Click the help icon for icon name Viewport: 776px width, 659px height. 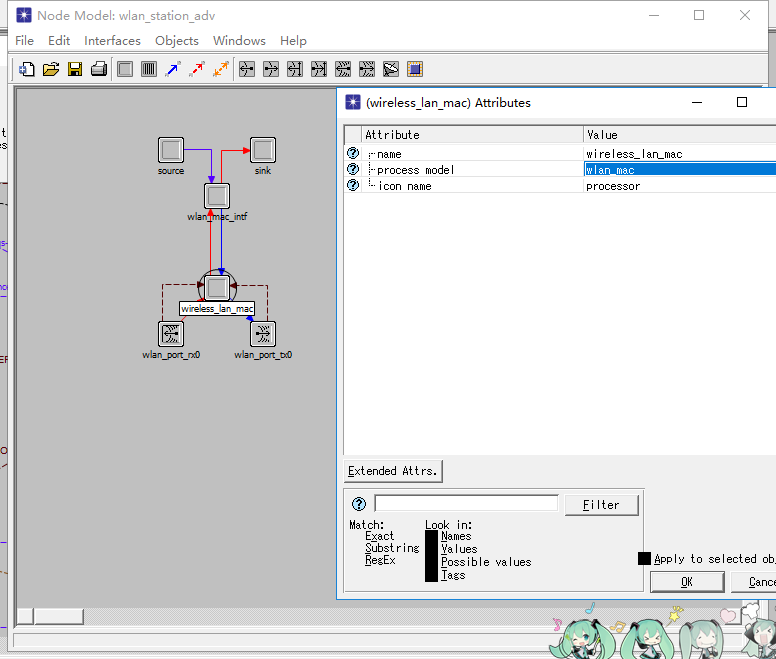point(353,185)
